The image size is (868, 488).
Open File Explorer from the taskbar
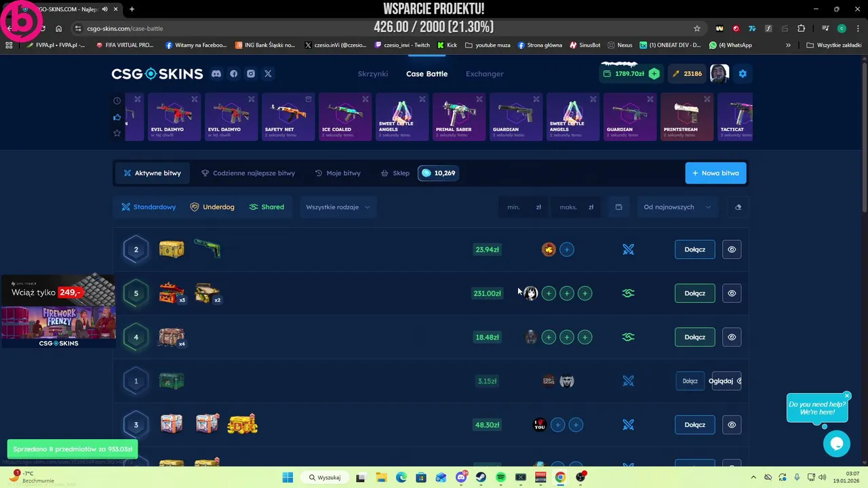(381, 477)
